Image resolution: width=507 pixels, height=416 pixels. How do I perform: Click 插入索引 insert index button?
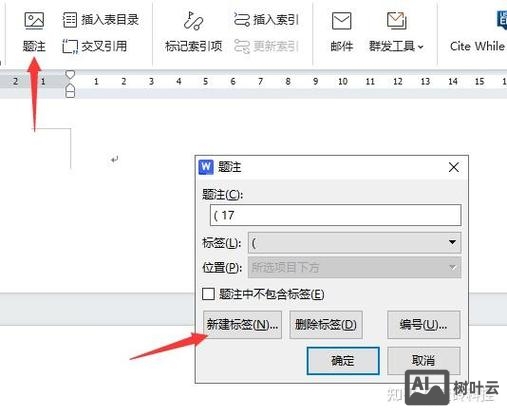click(266, 20)
